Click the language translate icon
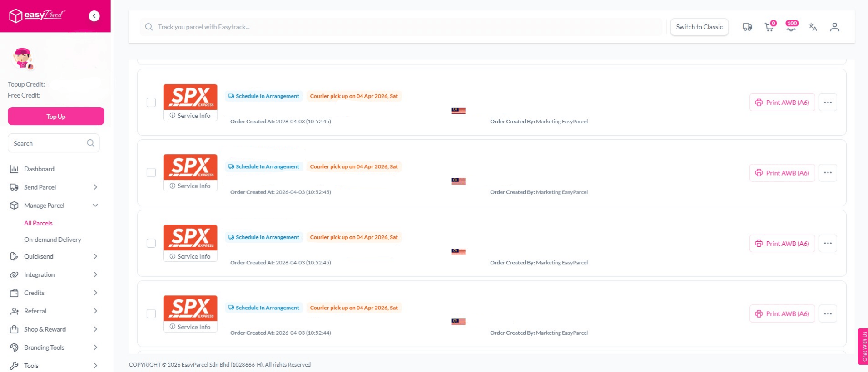Viewport: 868px width, 372px height. [813, 27]
